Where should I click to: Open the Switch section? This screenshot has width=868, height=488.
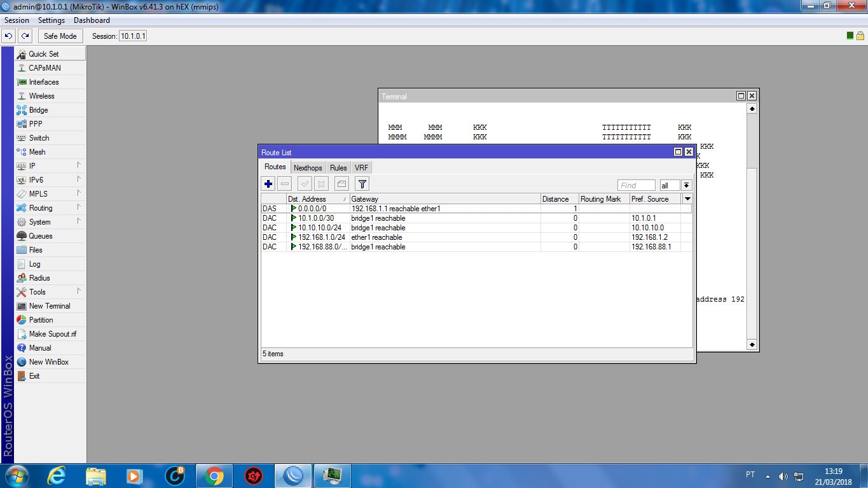[50, 138]
